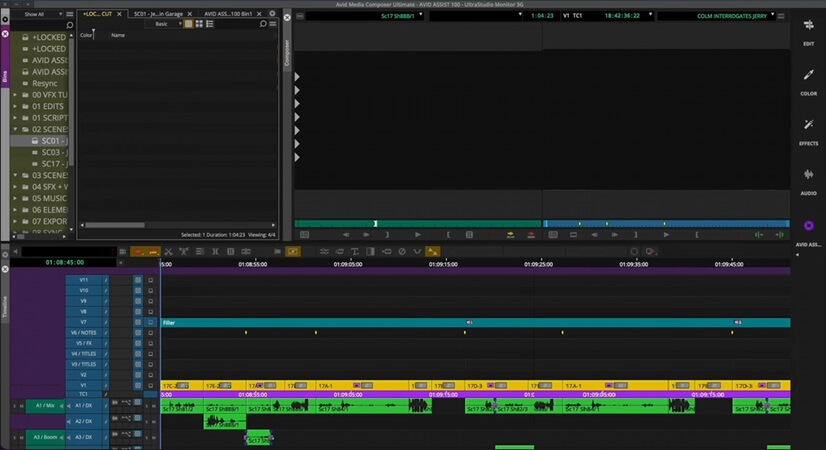
Task: Click the 'T' title tool in timeline toolbar
Action: (x=355, y=252)
